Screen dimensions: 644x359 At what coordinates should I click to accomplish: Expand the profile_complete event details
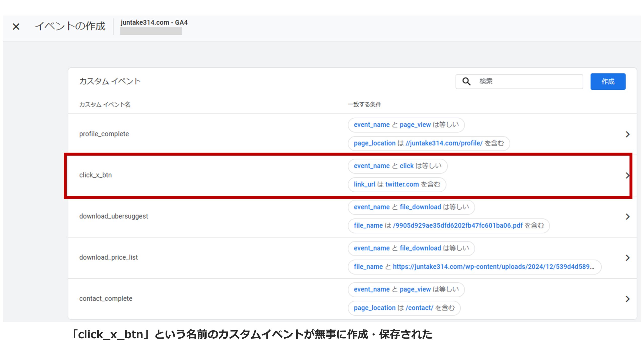pos(627,134)
